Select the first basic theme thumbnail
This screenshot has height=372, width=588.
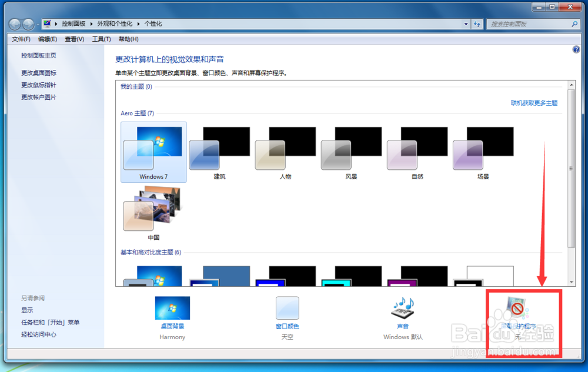[153, 276]
